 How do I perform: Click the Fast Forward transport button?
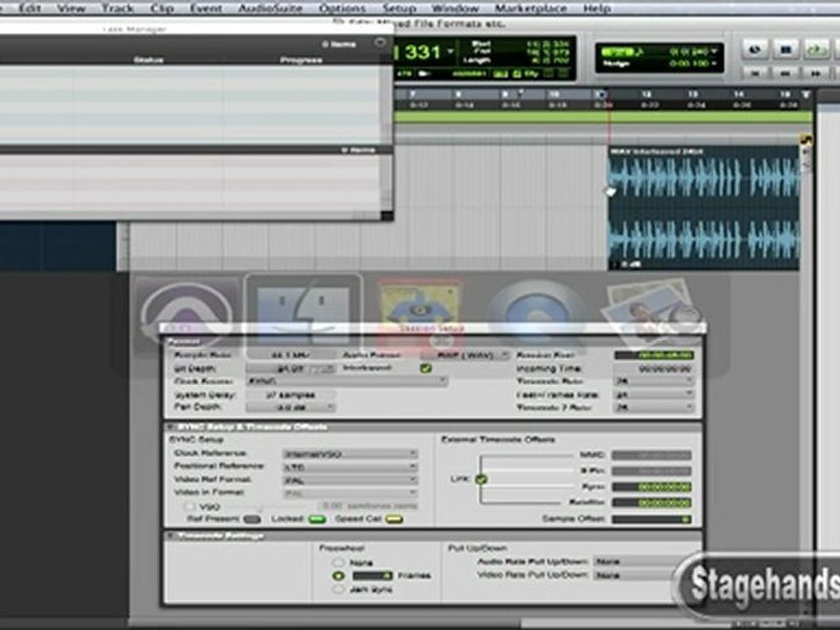pos(815,73)
